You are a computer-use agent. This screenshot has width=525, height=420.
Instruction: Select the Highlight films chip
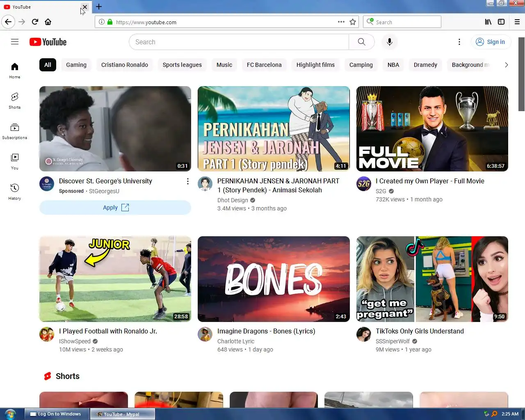315,65
